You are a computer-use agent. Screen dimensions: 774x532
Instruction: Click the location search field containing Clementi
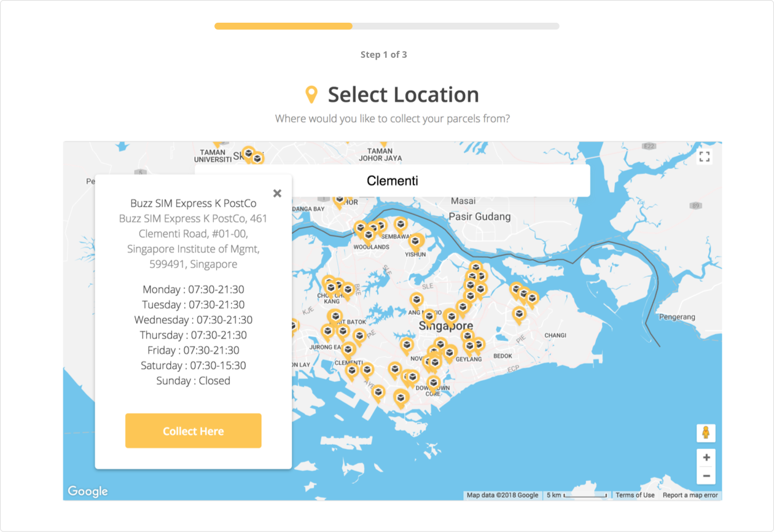click(x=393, y=181)
